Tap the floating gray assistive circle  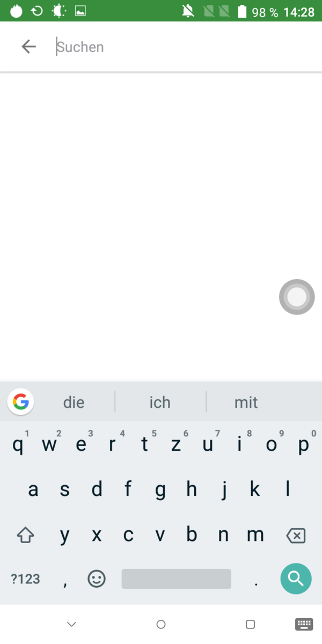tap(297, 296)
